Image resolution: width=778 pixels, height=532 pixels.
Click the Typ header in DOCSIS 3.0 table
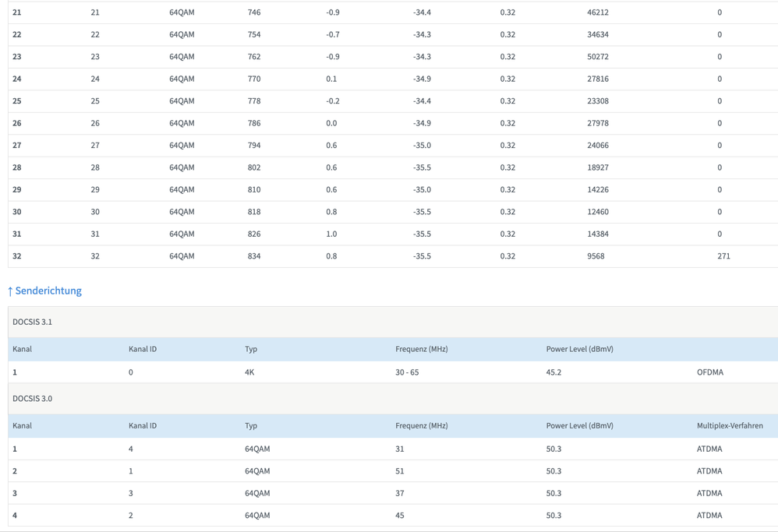coord(251,425)
